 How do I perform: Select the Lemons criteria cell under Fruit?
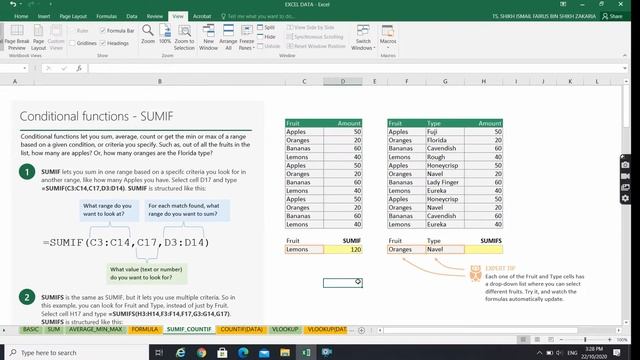click(x=304, y=249)
